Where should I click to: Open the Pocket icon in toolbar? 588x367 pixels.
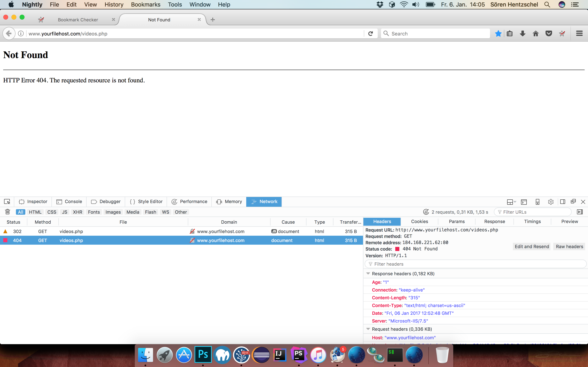click(x=549, y=34)
